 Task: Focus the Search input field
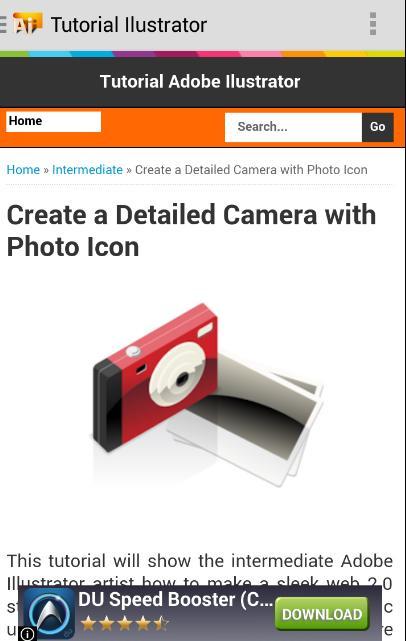[293, 127]
